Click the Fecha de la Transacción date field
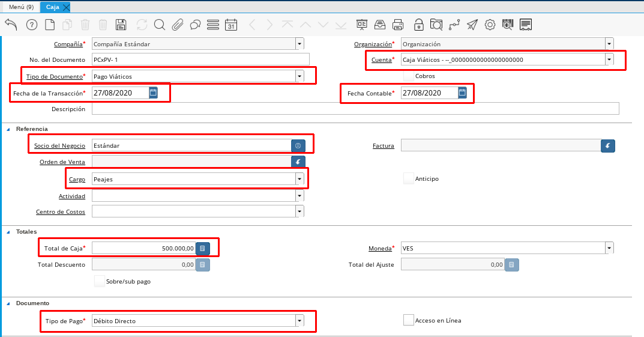This screenshot has height=337, width=644. pyautogui.click(x=121, y=93)
